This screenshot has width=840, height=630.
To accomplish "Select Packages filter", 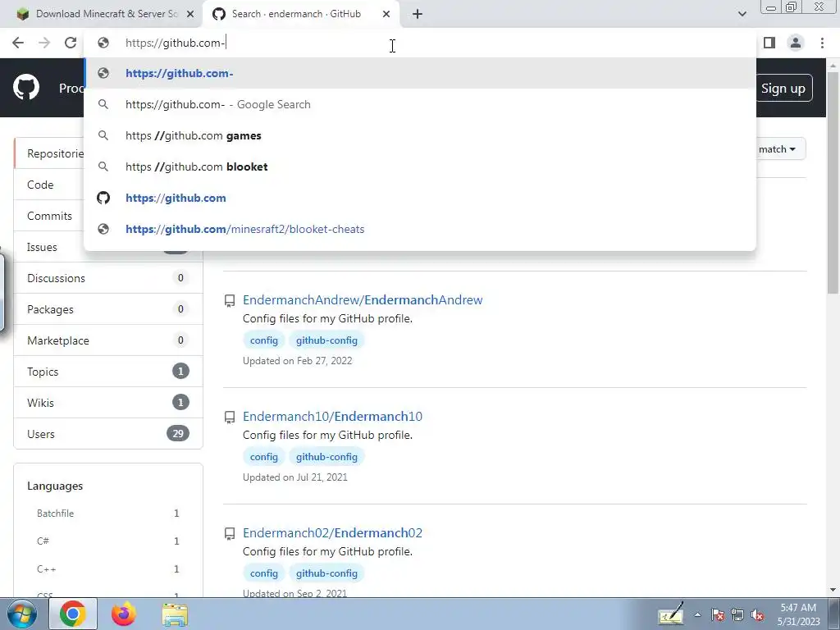I will 108,309.
